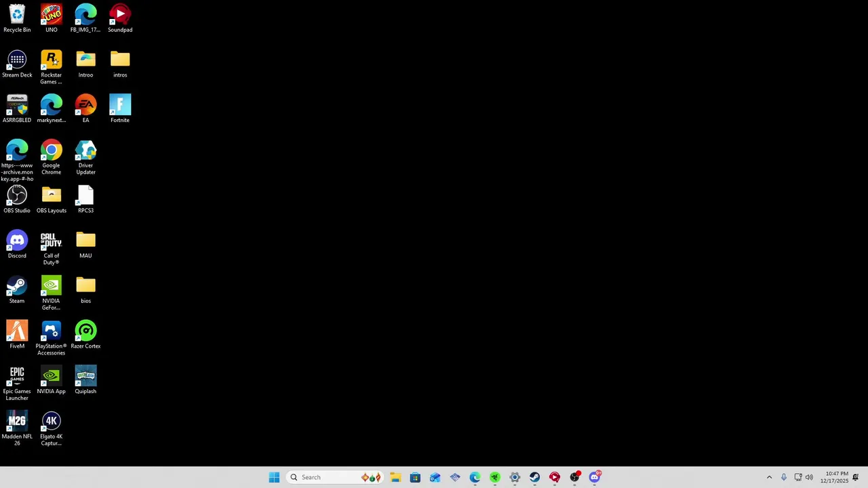Select the Rockstar Games launcher icon
This screenshot has width=868, height=488.
pos(51,68)
